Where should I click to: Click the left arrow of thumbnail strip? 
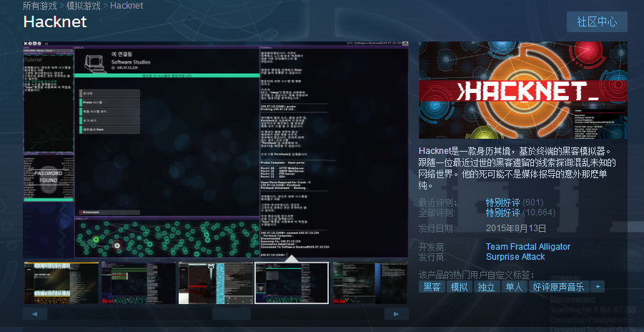[35, 314]
